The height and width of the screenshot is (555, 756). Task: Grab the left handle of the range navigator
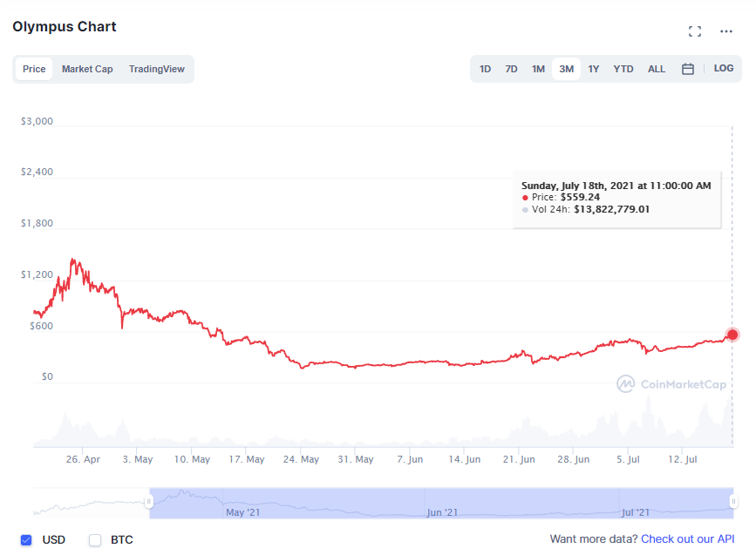tap(149, 502)
